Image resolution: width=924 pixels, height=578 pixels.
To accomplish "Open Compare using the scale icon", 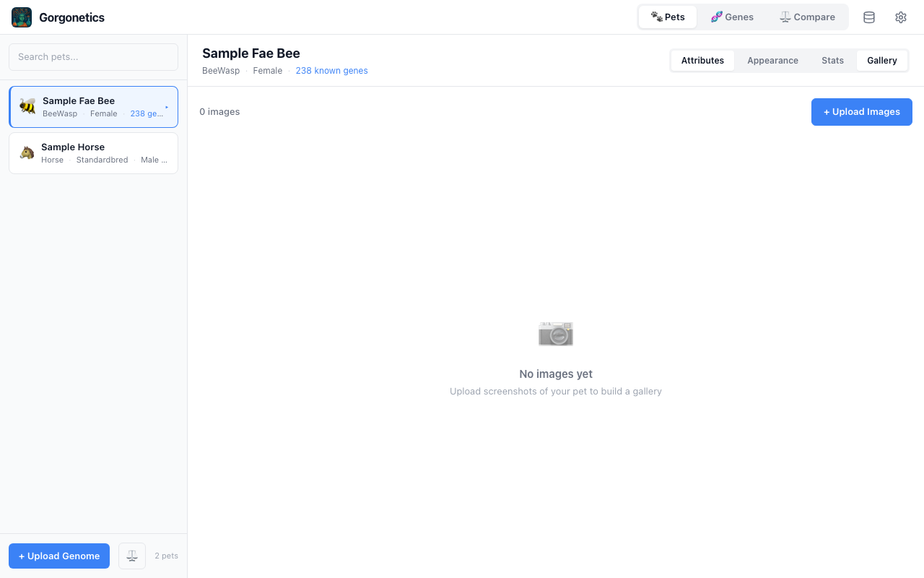I will coord(785,17).
